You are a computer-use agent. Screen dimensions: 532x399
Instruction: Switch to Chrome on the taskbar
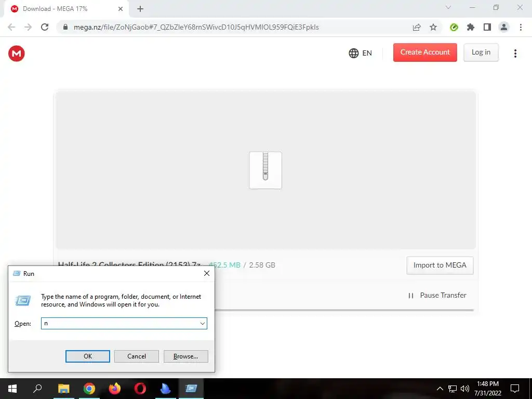89,389
